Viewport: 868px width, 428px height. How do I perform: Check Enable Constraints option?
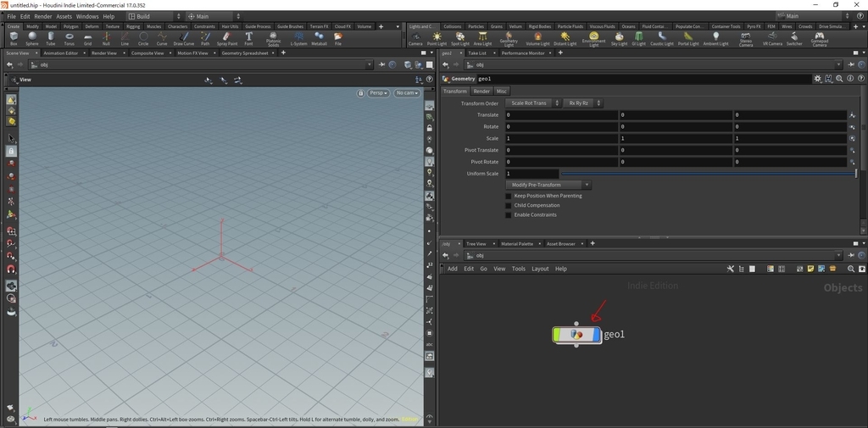click(x=509, y=214)
